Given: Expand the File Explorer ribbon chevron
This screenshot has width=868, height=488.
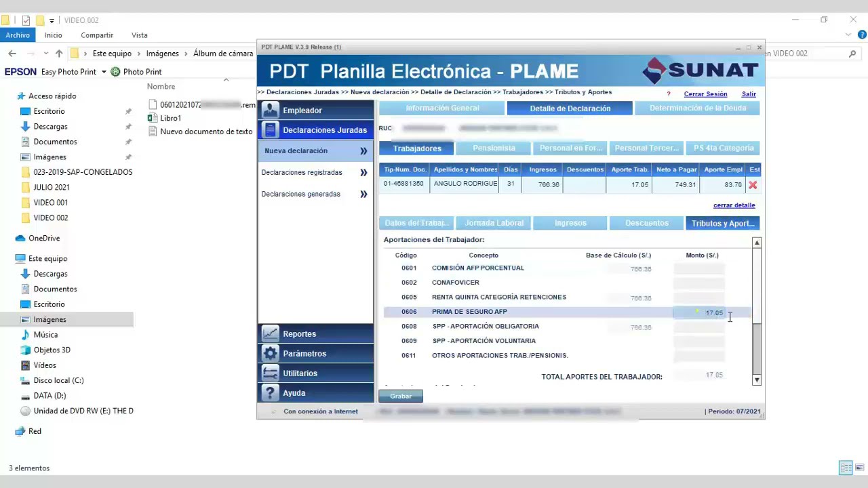Looking at the screenshot, I should tap(848, 35).
